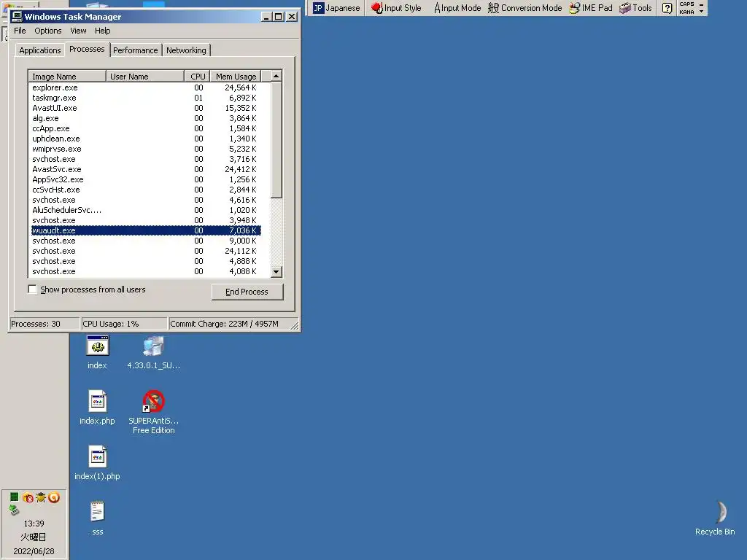Image resolution: width=747 pixels, height=560 pixels.
Task: Select the taskmgr.exe process row
Action: click(x=146, y=98)
